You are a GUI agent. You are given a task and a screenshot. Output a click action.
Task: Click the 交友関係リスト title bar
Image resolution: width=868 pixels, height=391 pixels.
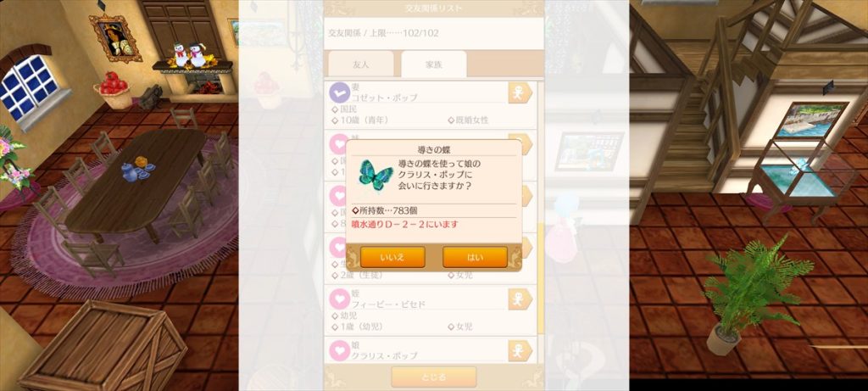tap(433, 8)
